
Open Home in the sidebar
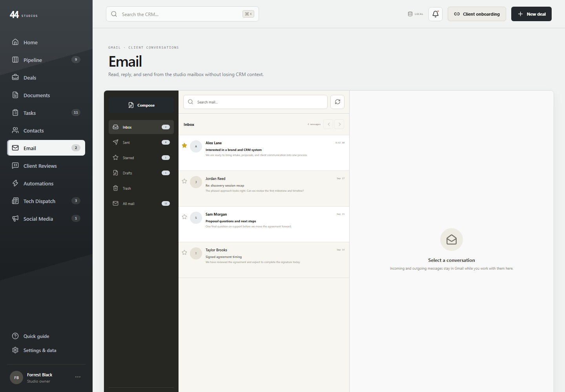pyautogui.click(x=46, y=42)
